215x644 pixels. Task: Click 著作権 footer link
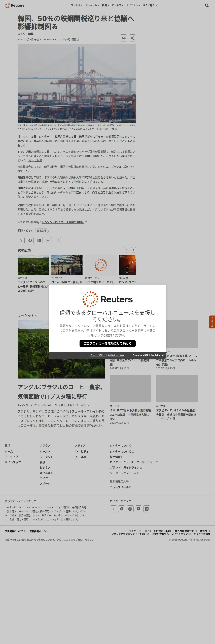205,531
